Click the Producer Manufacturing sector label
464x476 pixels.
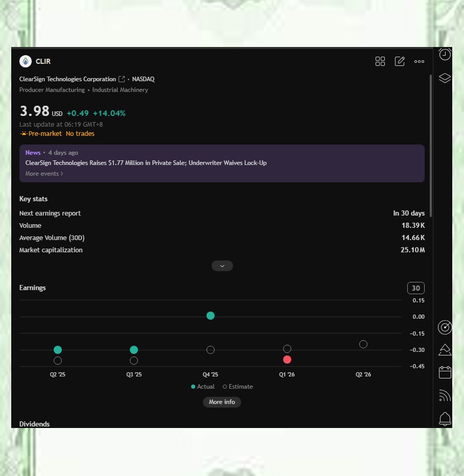[x=52, y=90]
